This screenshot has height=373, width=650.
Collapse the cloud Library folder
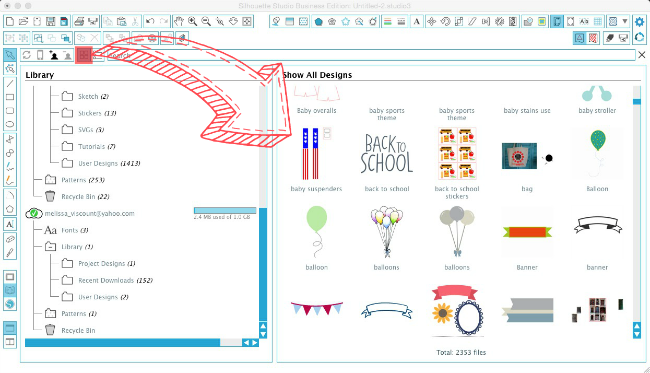click(50, 247)
